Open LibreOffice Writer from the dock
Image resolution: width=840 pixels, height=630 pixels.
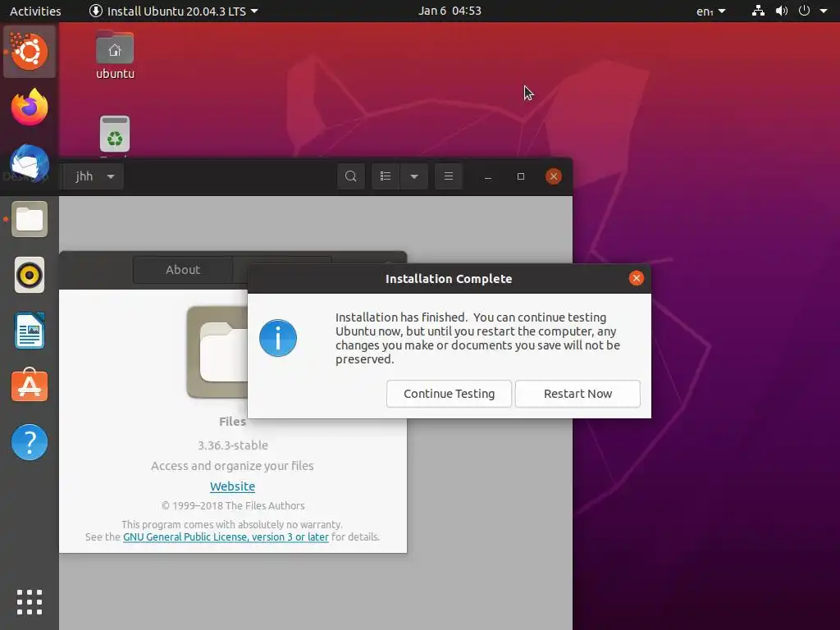[x=30, y=331]
